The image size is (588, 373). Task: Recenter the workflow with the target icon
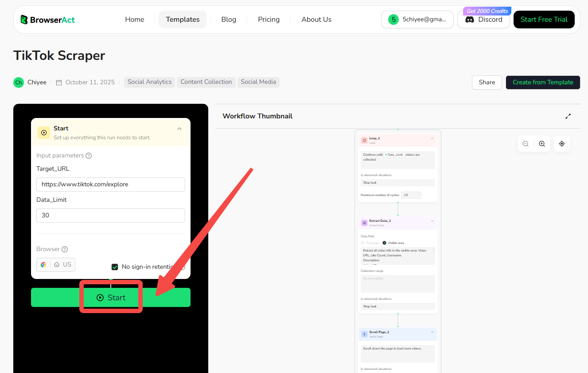coord(562,144)
